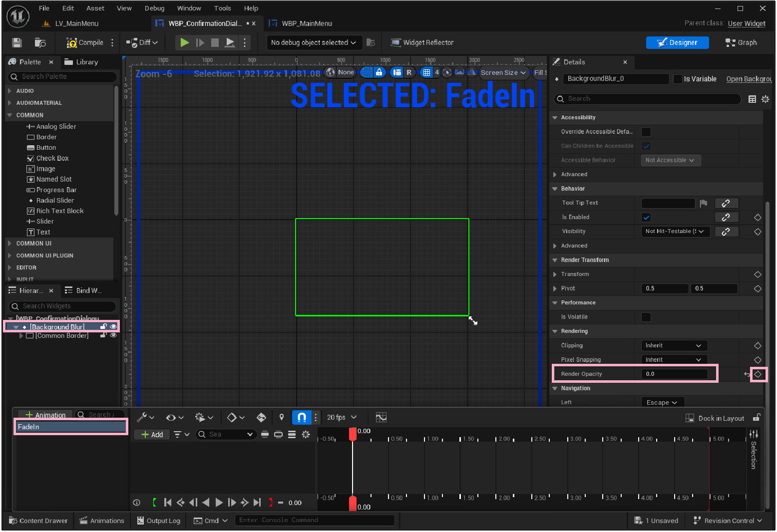Enable Override Accessible Defaults checkbox
This screenshot has height=532, width=777.
point(646,132)
